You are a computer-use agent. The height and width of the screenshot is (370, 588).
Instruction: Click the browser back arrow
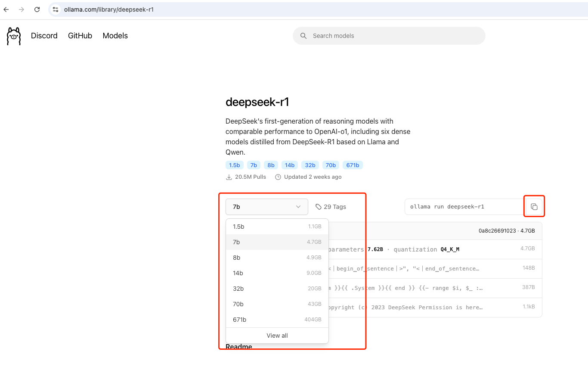[6, 9]
